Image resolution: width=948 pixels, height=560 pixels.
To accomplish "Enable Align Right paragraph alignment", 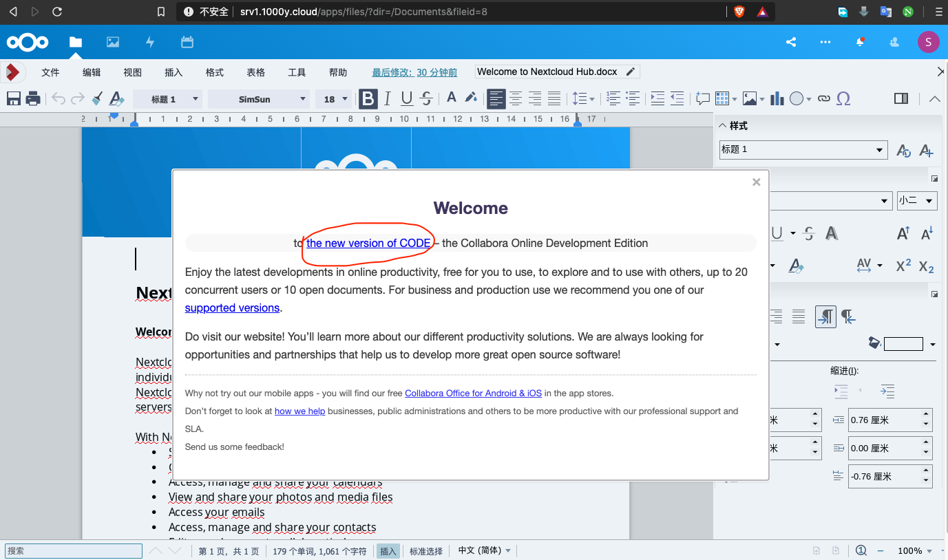I will (x=535, y=99).
